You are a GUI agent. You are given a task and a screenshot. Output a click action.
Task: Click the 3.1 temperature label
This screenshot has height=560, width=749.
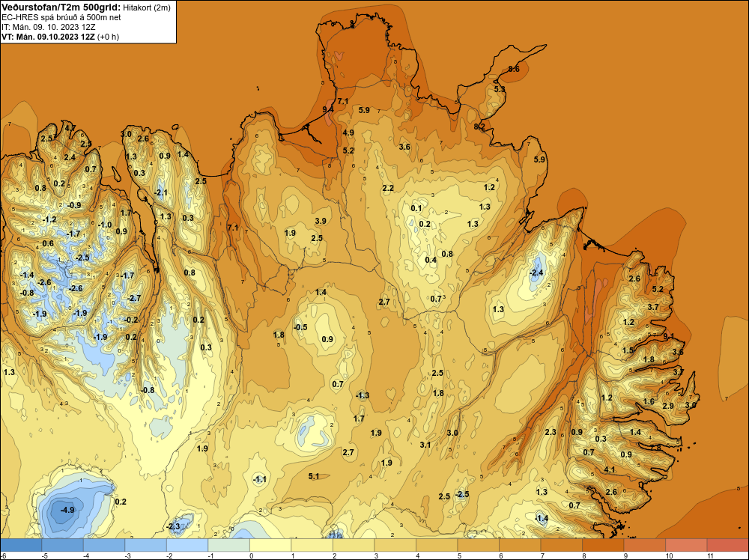point(425,445)
